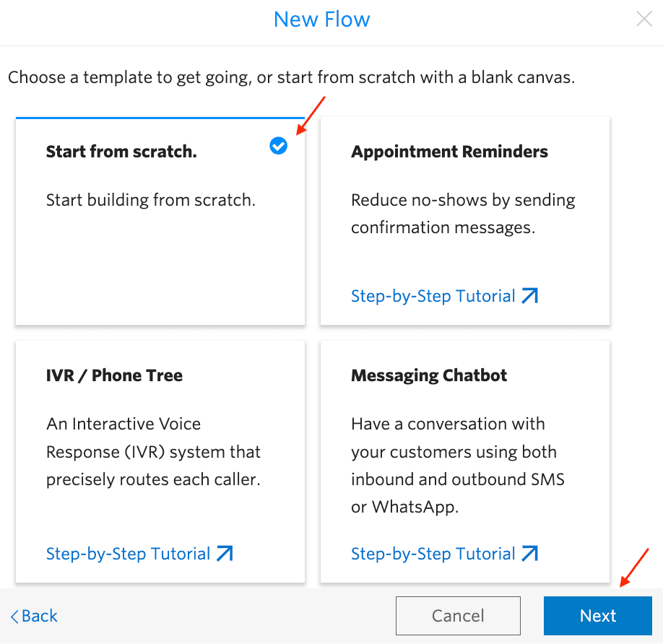Click arrow icon beside Appointment Reminders tutorial
Image resolution: width=663 pixels, height=644 pixels.
pyautogui.click(x=530, y=296)
